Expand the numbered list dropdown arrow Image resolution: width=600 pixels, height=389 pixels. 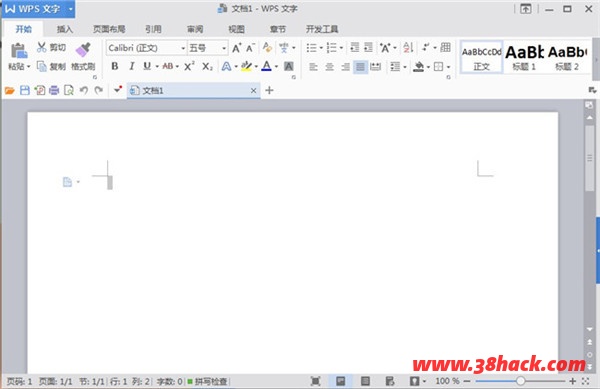(x=341, y=48)
